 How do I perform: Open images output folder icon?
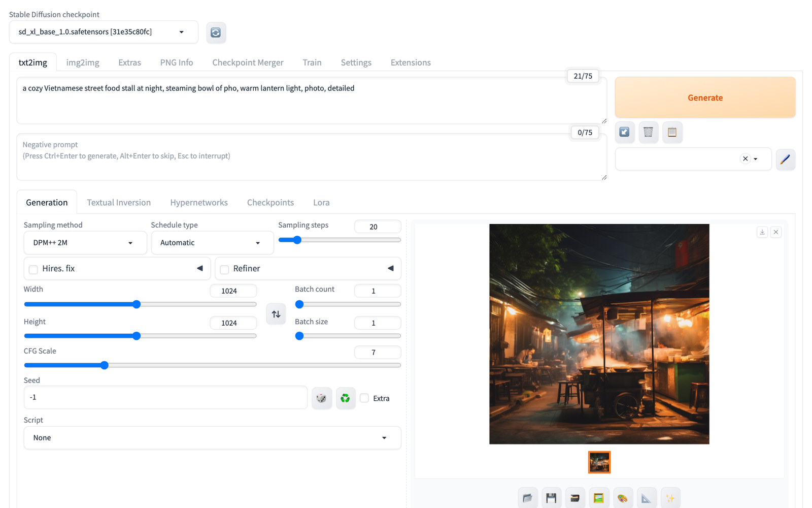coord(528,498)
